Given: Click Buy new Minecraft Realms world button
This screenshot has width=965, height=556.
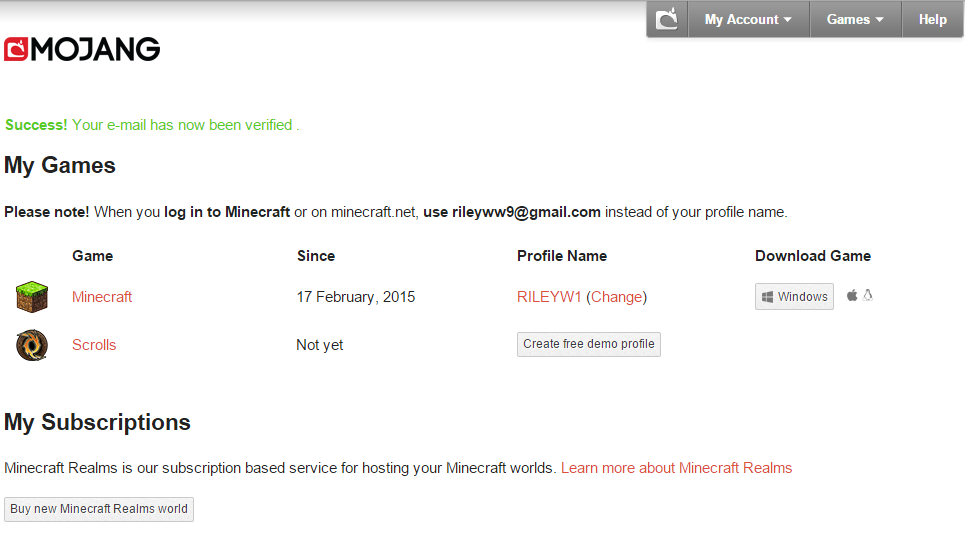Looking at the screenshot, I should tap(99, 509).
